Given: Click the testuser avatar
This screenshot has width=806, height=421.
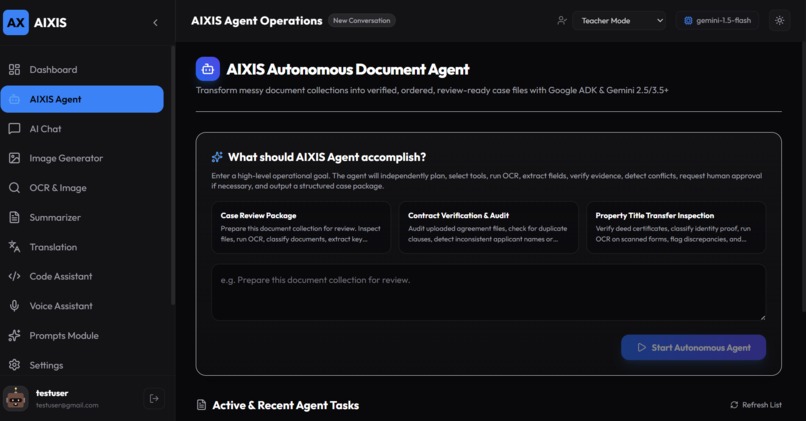Looking at the screenshot, I should tap(15, 398).
